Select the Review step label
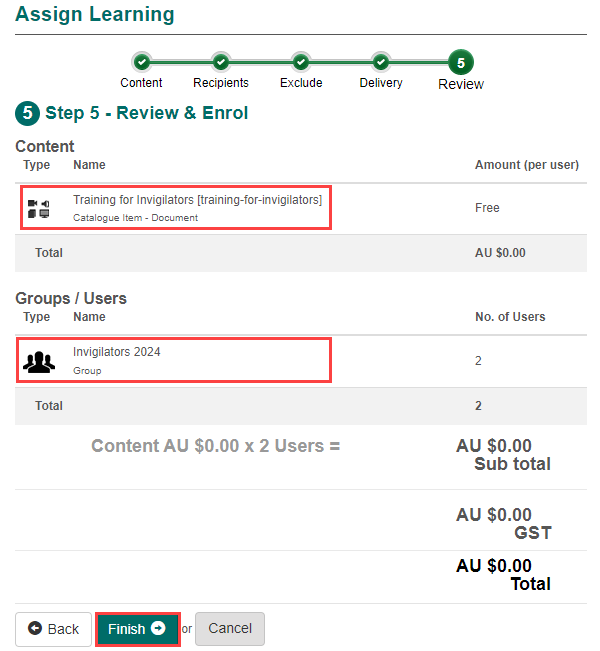The height and width of the screenshot is (651, 600). click(461, 84)
